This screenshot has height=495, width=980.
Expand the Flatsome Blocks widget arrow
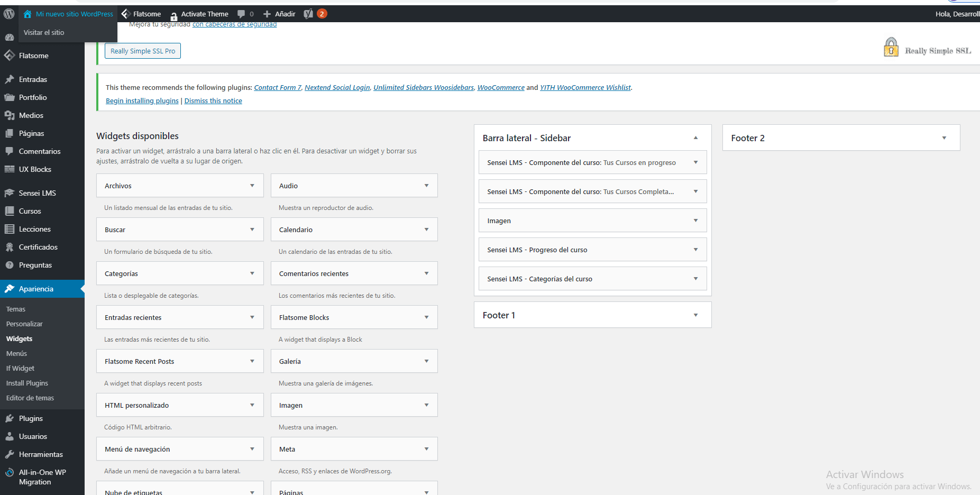click(x=426, y=317)
